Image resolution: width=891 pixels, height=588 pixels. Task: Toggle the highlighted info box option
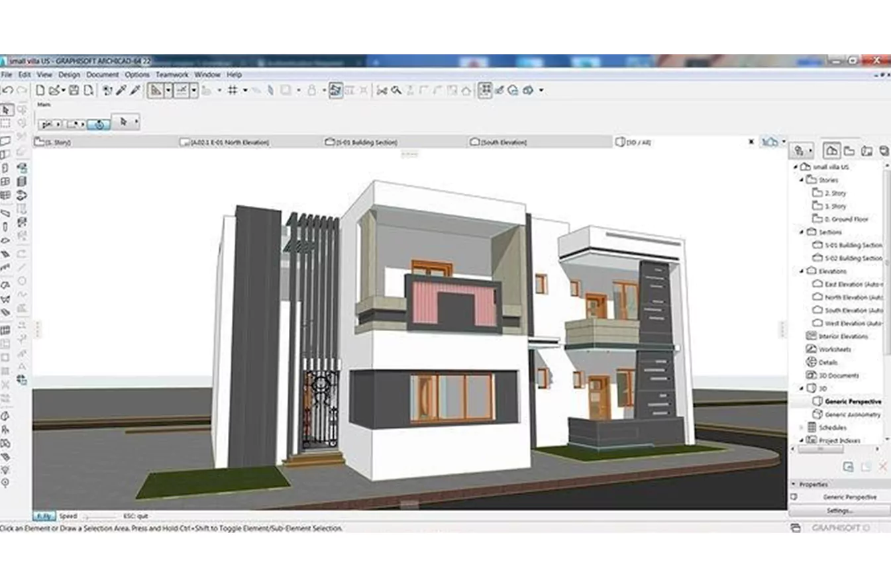tap(99, 124)
